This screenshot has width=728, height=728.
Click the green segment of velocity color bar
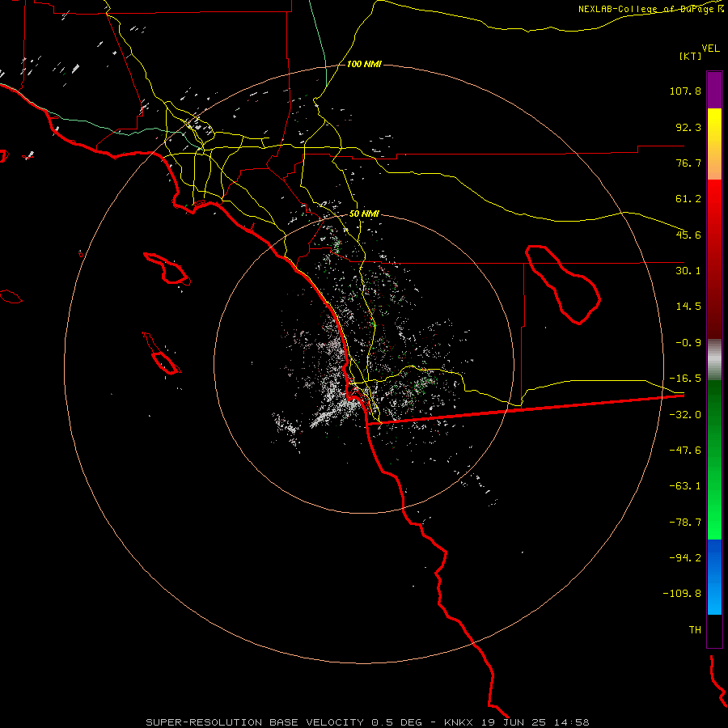pos(714,459)
